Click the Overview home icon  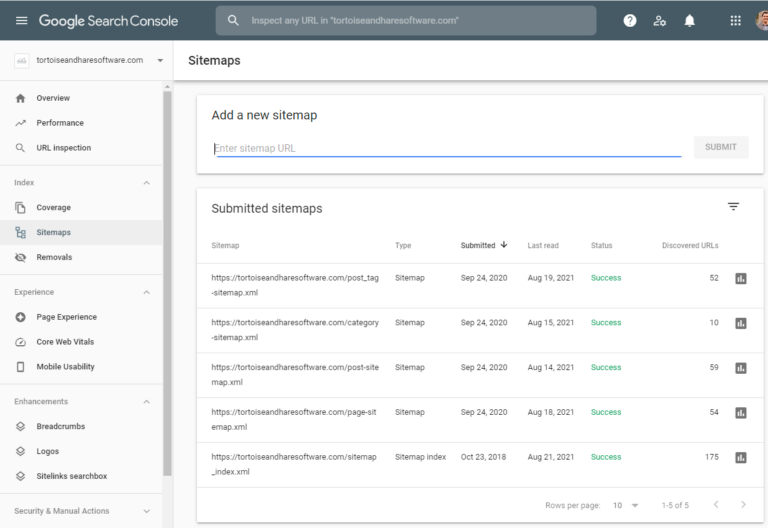click(20, 98)
